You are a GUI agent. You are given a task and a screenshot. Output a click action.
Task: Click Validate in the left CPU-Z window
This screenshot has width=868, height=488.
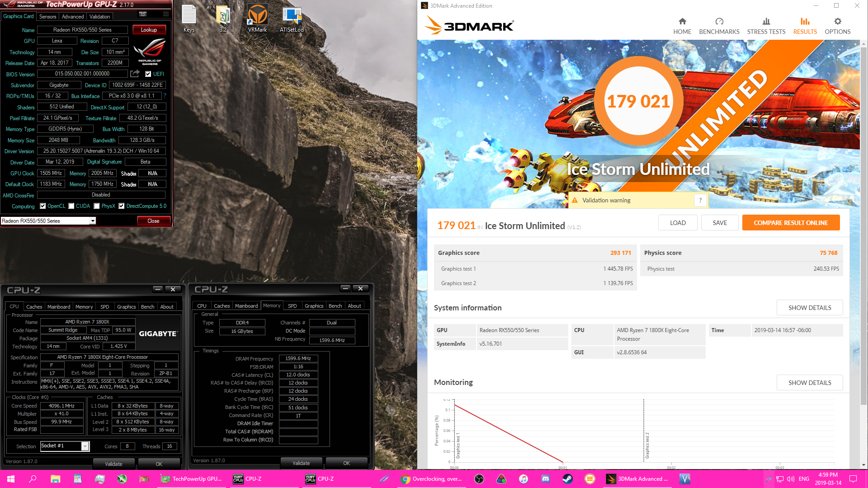[113, 464]
